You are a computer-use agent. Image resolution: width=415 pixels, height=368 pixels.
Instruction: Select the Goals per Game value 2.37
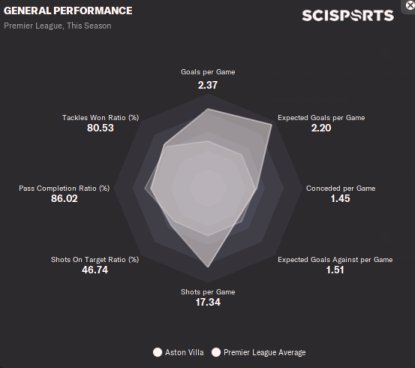208,85
